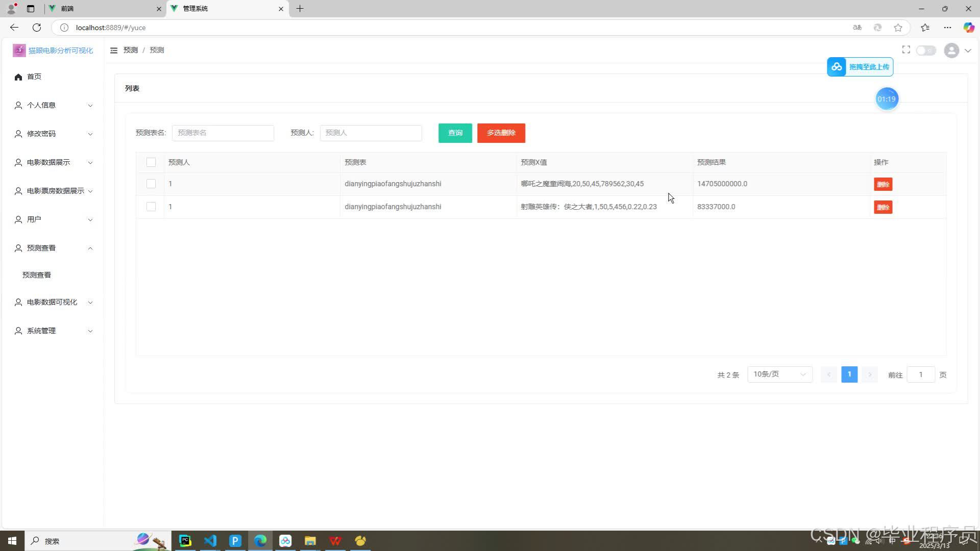The image size is (980, 551).
Task: Click the user avatar icon at top right
Action: pyautogui.click(x=951, y=51)
